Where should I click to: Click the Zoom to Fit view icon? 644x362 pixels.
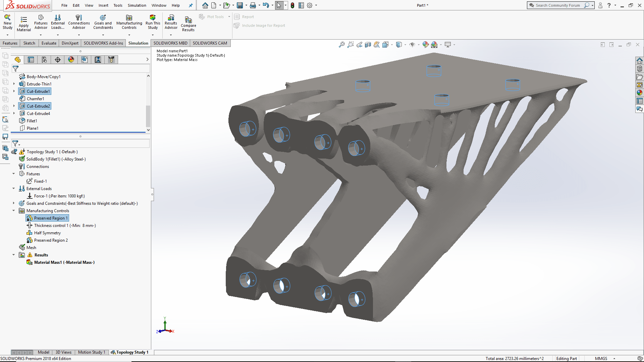tap(341, 45)
